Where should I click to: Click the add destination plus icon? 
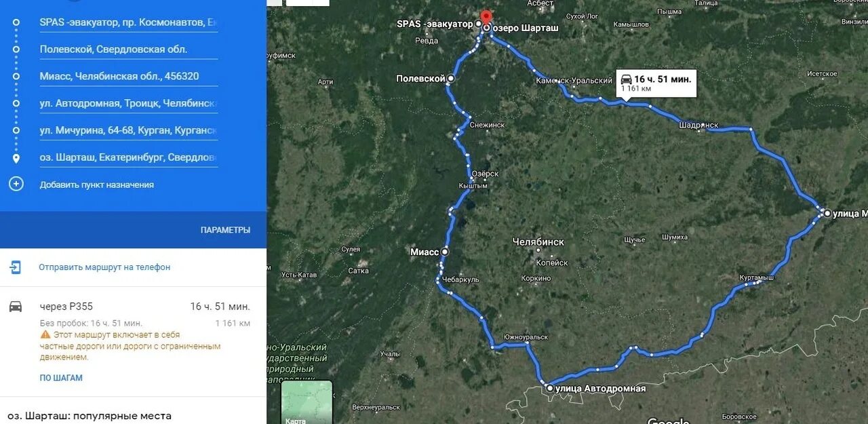16,184
